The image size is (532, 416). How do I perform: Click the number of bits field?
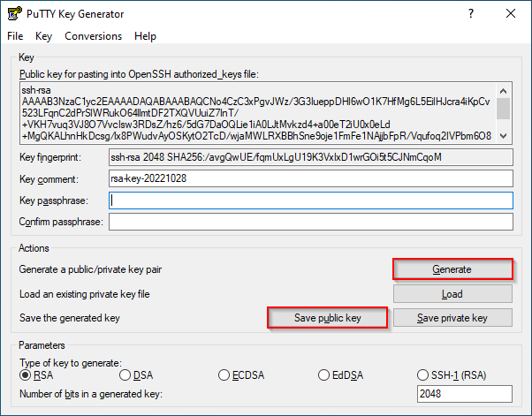(464, 394)
